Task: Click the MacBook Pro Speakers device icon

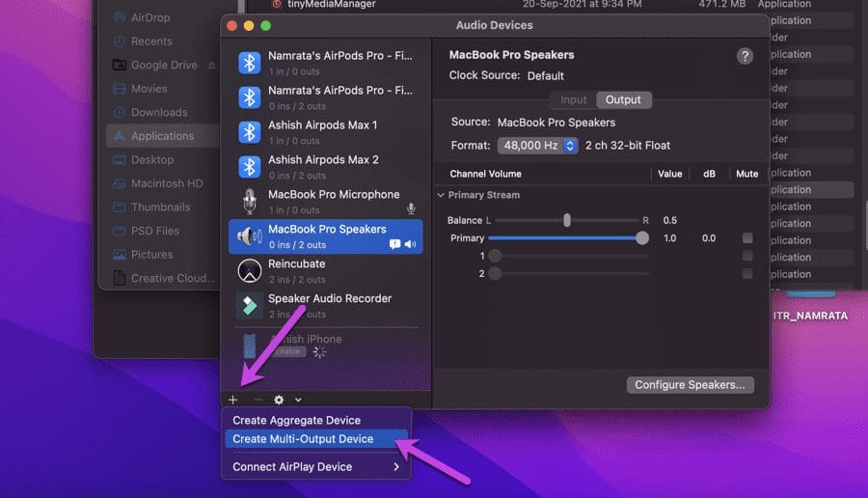Action: [x=250, y=236]
